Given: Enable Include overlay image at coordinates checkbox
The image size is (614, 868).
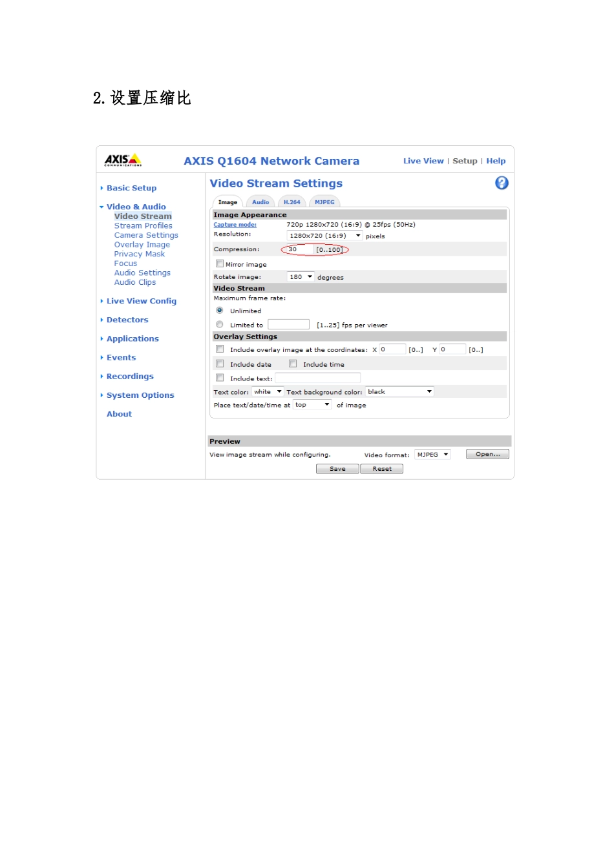Looking at the screenshot, I should [x=220, y=349].
